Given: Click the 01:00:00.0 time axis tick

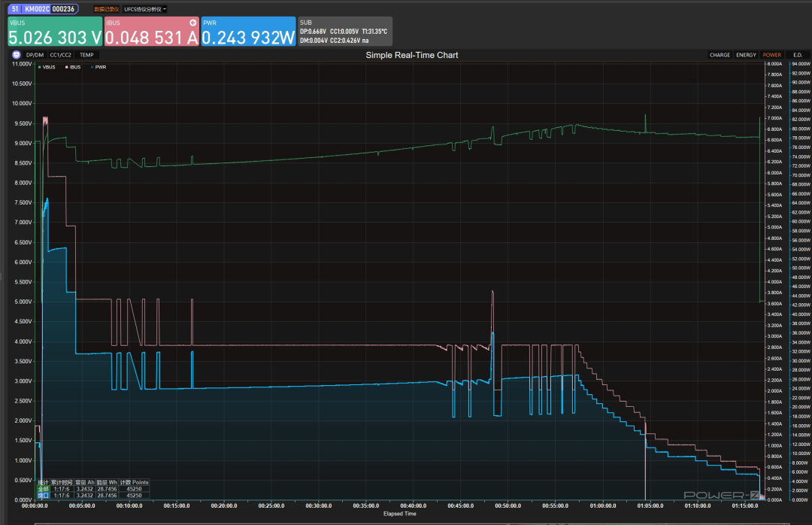Looking at the screenshot, I should pyautogui.click(x=603, y=506).
